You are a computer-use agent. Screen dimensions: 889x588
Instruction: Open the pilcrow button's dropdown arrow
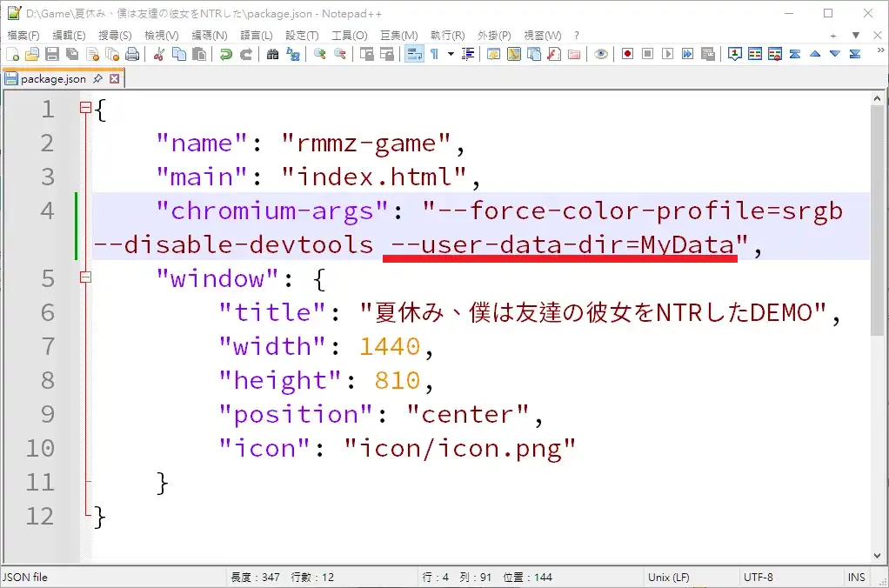pos(451,54)
